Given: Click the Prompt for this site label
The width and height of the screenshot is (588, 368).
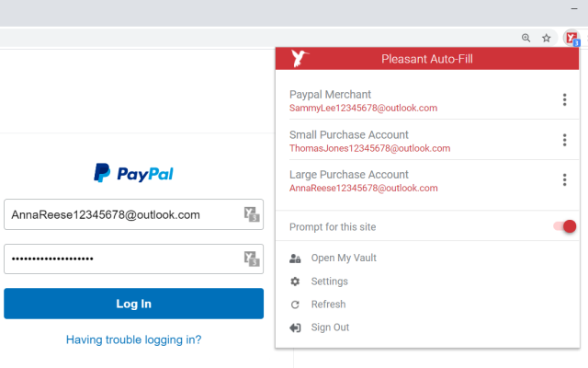Looking at the screenshot, I should (x=333, y=227).
